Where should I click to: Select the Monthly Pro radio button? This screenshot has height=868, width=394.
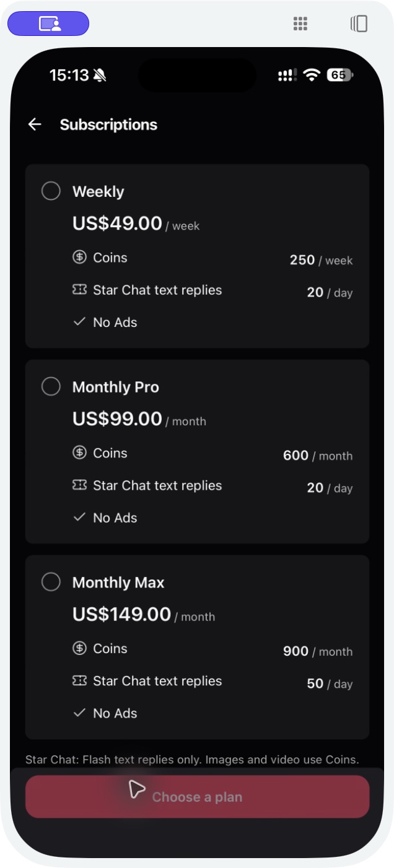click(x=51, y=387)
